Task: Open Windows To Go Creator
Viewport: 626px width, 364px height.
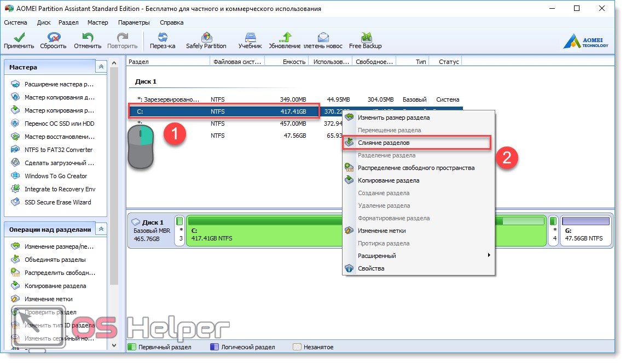Action: coord(55,176)
